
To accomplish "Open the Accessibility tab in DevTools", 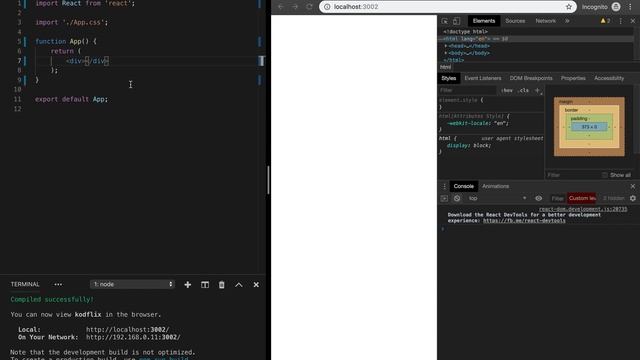I will [609, 78].
